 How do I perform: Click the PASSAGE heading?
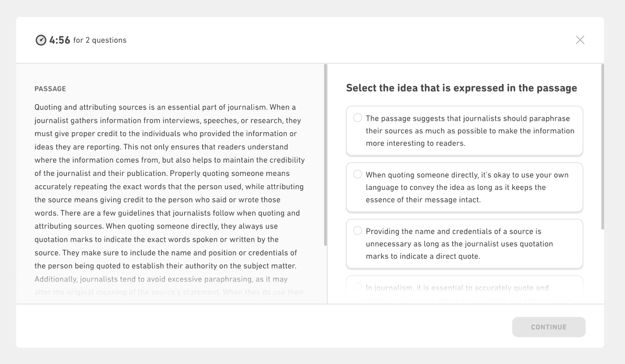coord(50,89)
